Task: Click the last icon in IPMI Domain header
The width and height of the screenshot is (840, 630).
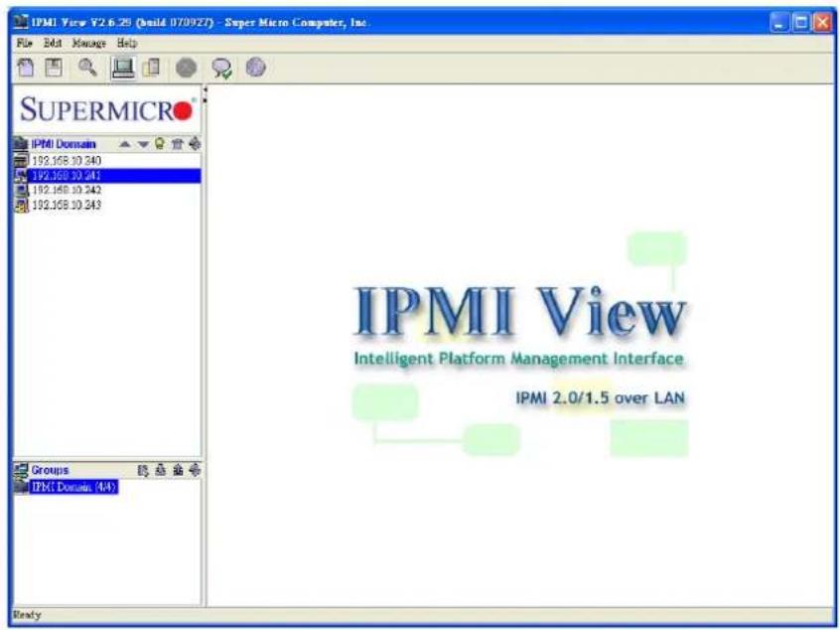Action: pos(195,144)
